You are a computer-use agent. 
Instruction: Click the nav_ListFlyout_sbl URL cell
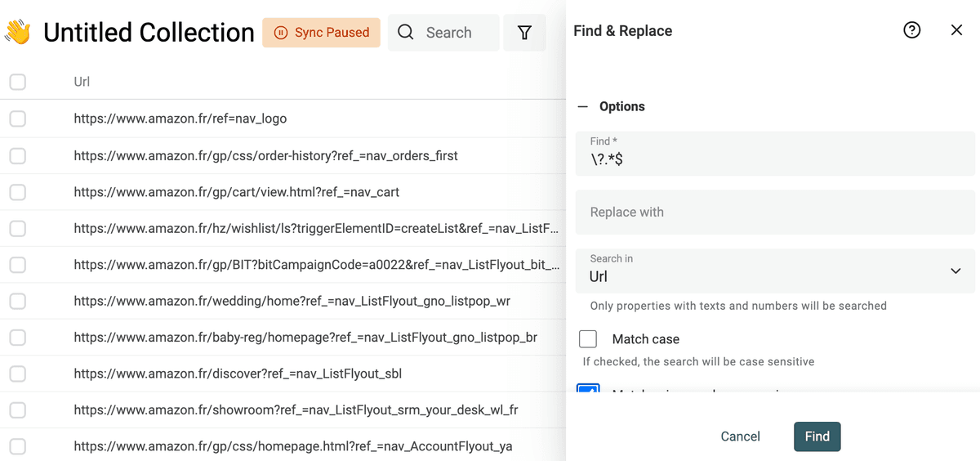point(238,374)
